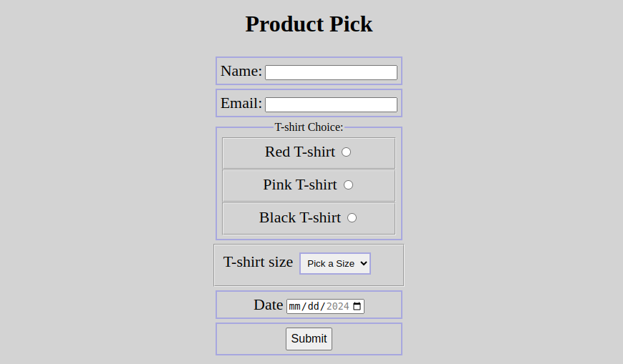Click the "Black T-shirt" label text
Image resolution: width=623 pixels, height=364 pixels.
point(299,217)
